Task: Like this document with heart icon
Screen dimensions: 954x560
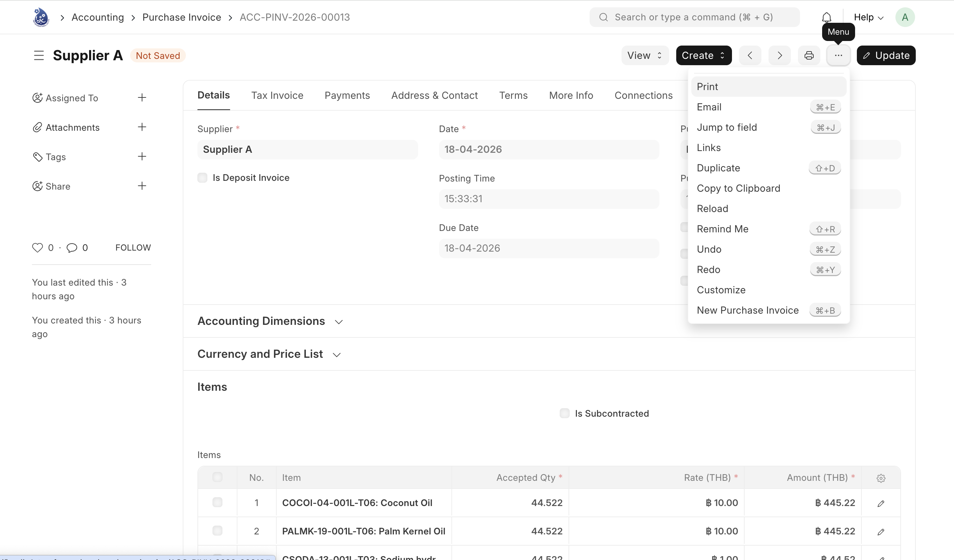Action: [x=38, y=247]
